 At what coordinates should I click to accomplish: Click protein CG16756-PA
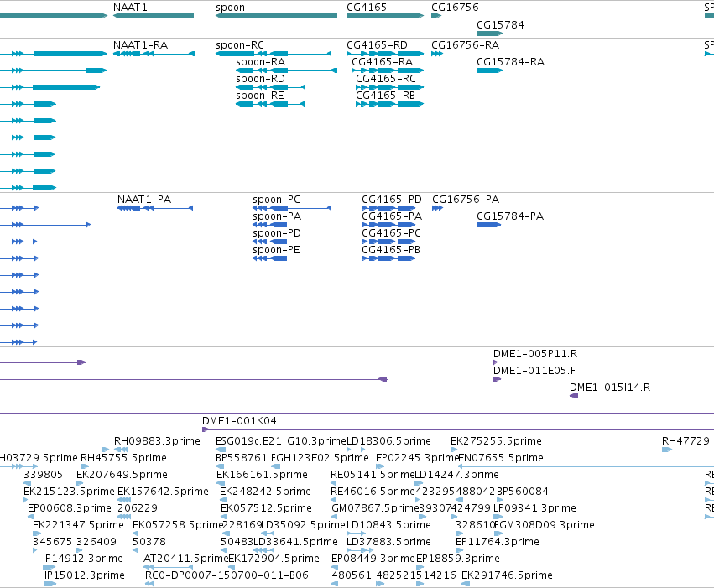(x=466, y=200)
